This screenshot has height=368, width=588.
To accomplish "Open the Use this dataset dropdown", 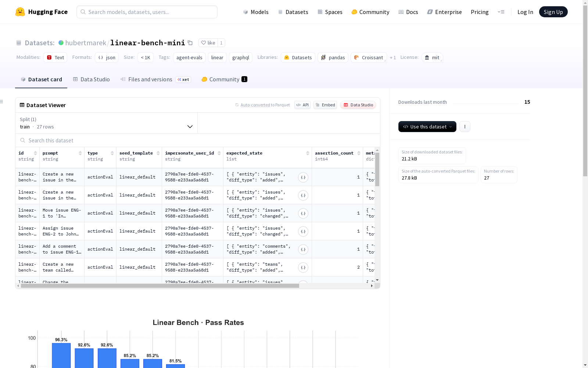I will pos(427,127).
